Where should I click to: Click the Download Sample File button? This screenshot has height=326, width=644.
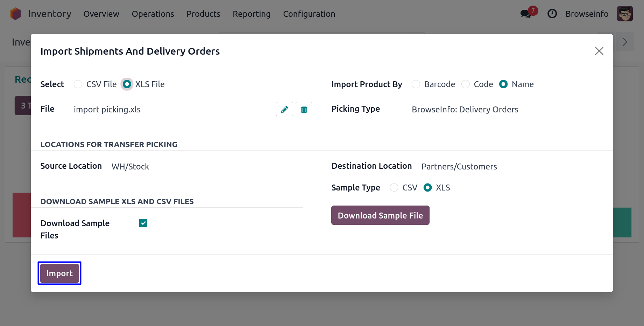[380, 215]
